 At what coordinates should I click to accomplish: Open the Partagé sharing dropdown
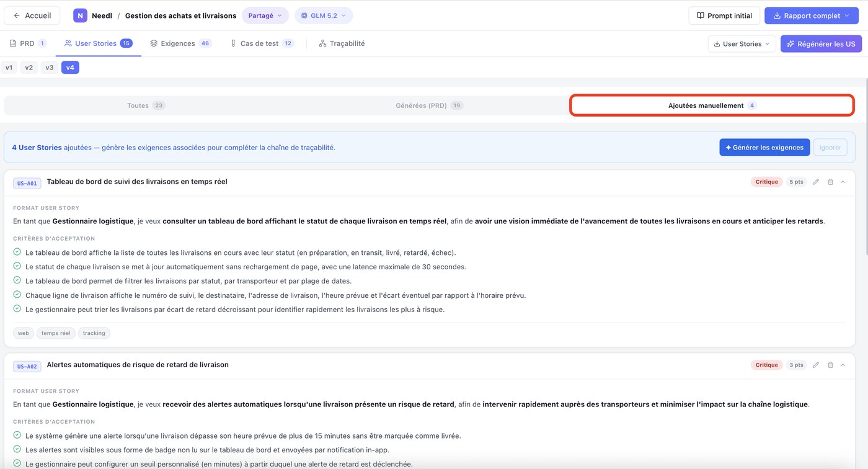265,16
